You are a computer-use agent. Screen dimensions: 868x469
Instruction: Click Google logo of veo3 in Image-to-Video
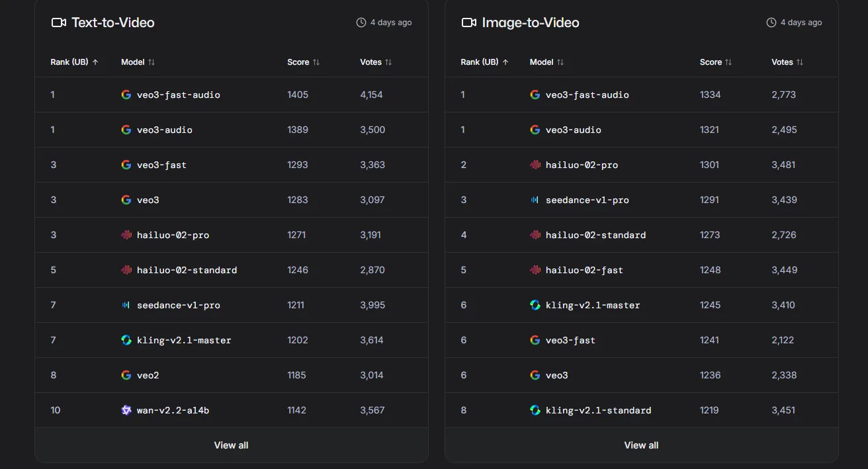click(535, 375)
